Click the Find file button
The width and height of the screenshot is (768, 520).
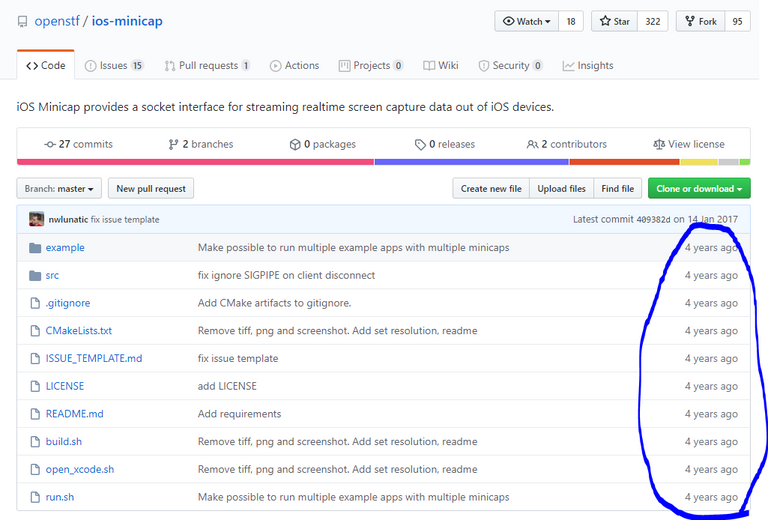[x=618, y=189]
